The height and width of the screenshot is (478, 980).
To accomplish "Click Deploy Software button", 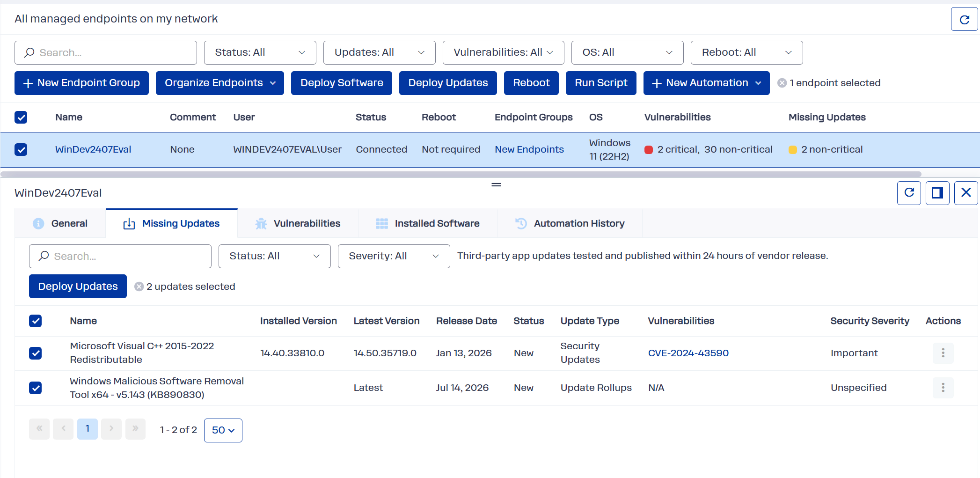I will [342, 83].
